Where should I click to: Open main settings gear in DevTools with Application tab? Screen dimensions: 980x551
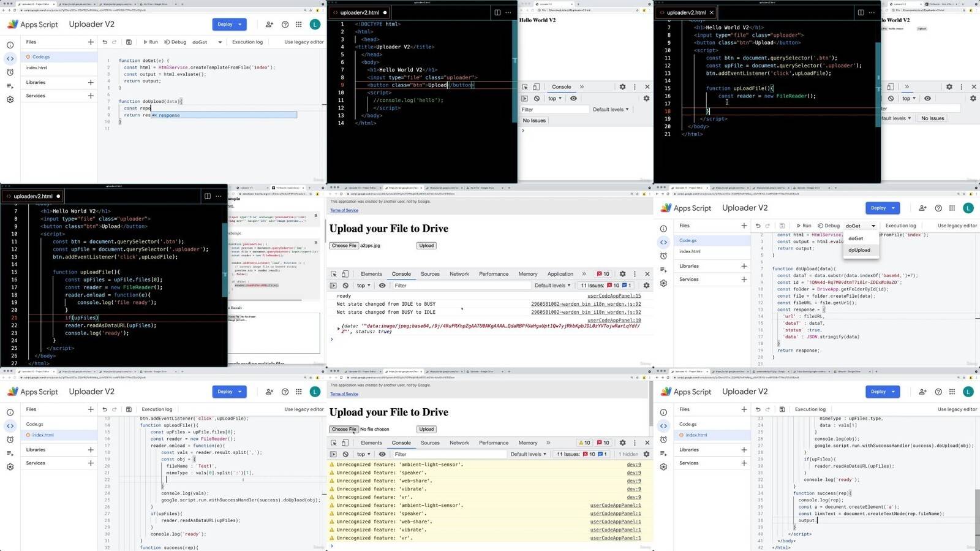(622, 274)
